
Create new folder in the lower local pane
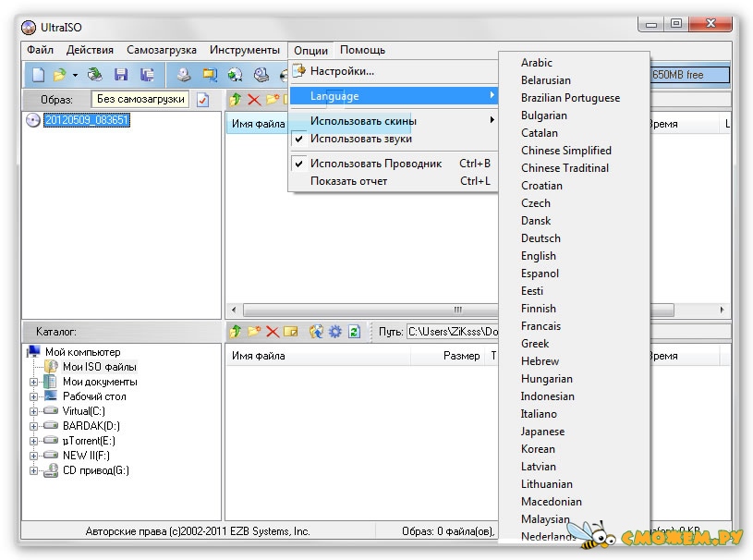click(254, 332)
